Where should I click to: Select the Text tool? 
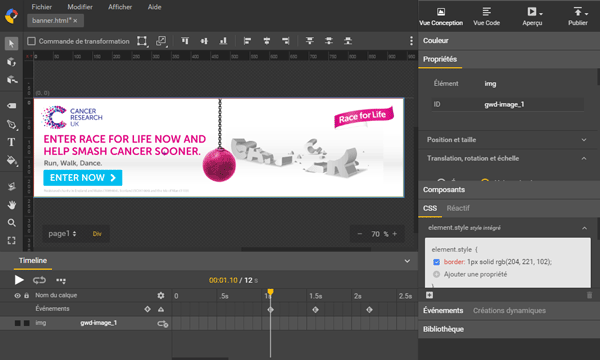click(11, 142)
